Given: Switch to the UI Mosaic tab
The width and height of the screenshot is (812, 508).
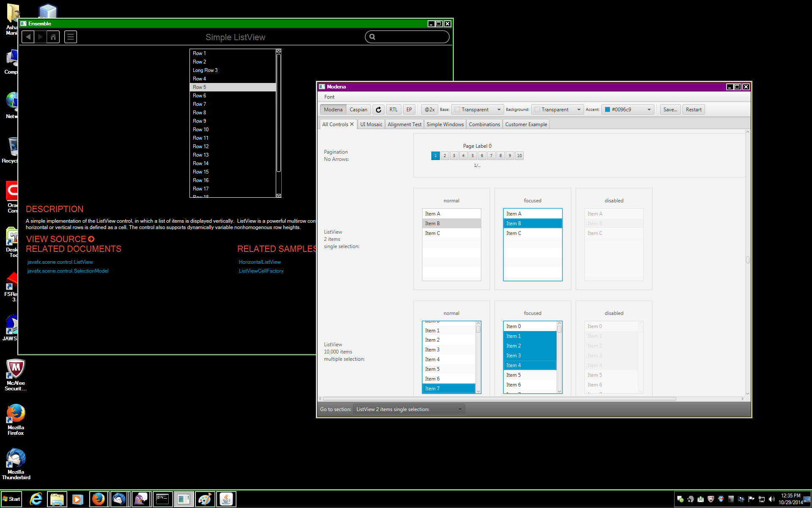Looking at the screenshot, I should click(x=371, y=124).
